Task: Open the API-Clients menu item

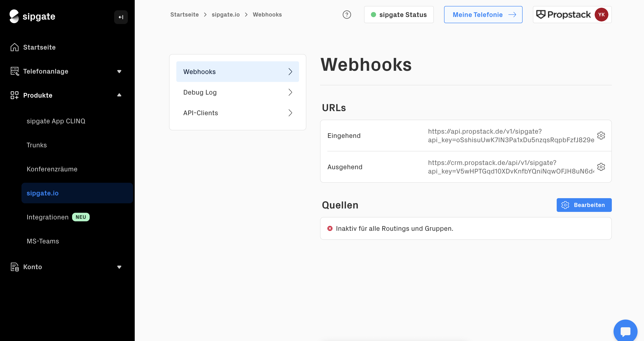Action: pos(237,113)
